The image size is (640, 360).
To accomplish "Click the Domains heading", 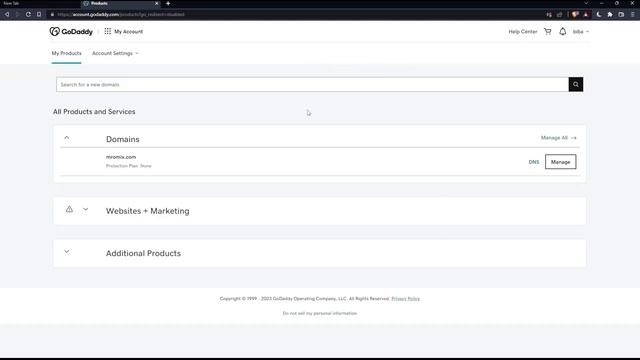I will [x=122, y=139].
